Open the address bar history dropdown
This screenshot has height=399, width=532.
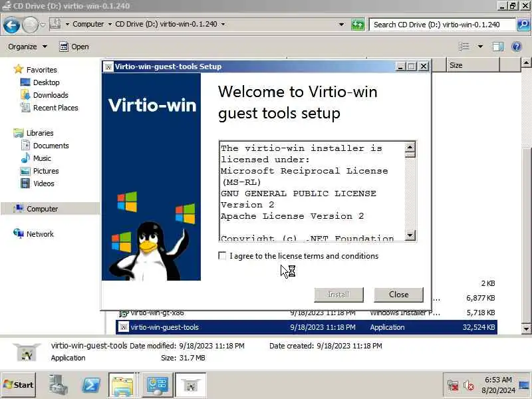342,25
